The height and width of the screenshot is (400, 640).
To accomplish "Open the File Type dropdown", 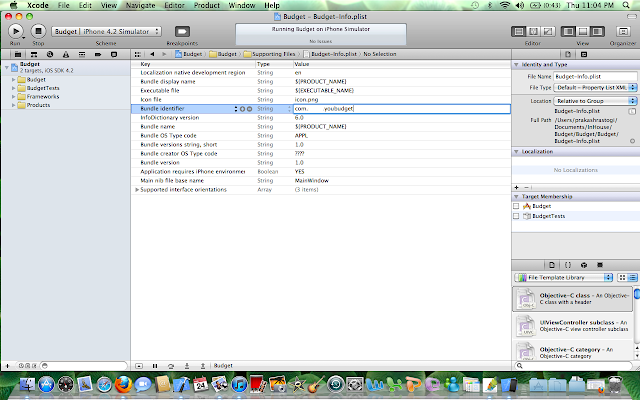I will point(595,87).
